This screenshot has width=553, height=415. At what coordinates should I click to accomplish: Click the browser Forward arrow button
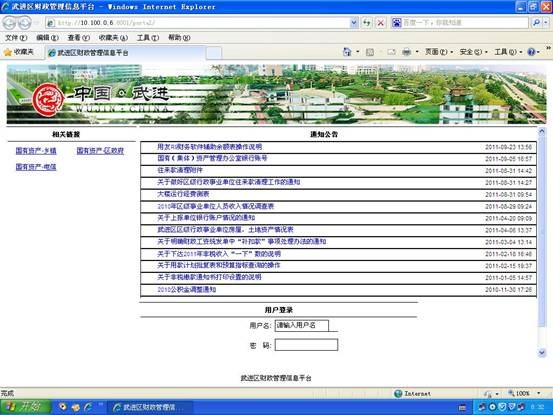[x=24, y=23]
